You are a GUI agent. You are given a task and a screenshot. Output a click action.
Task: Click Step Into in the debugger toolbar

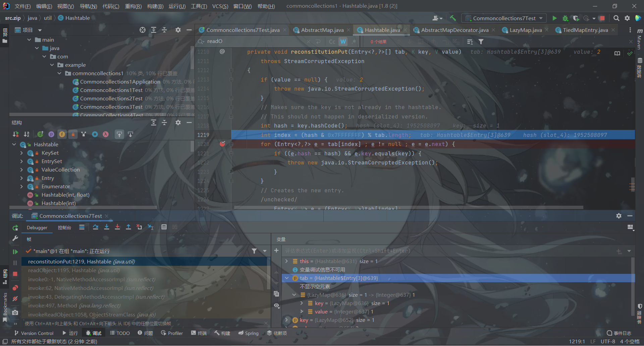click(x=107, y=227)
